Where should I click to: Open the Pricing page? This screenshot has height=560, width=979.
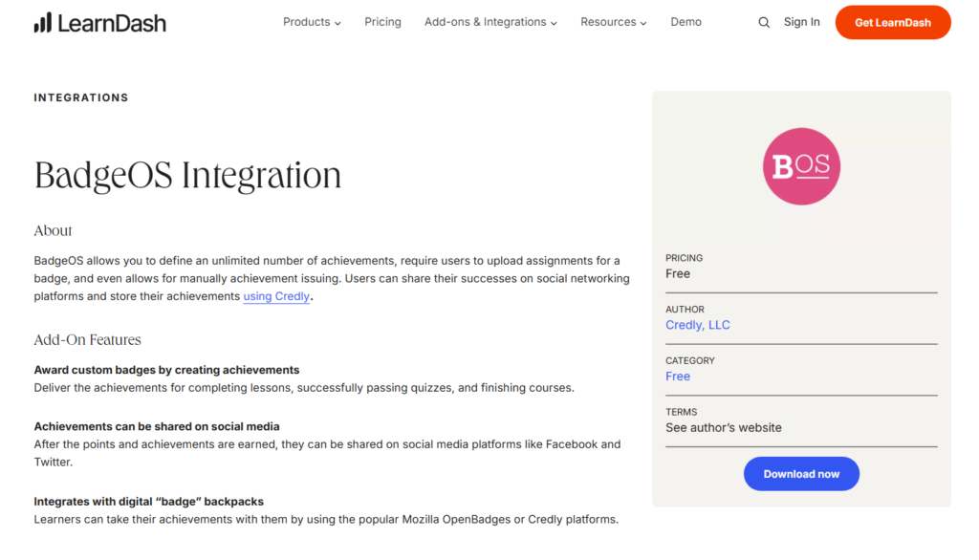[382, 22]
